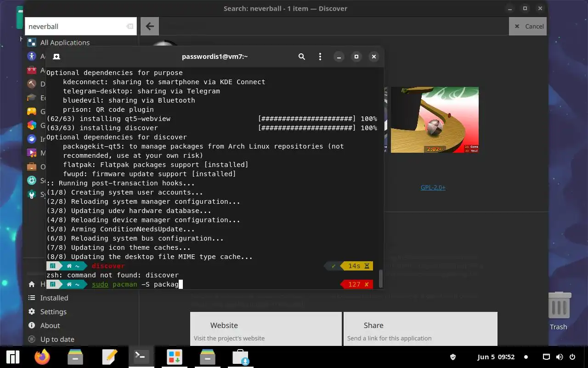This screenshot has width=588, height=368.
Task: Open the file manager beside Firefox
Action: (x=75, y=357)
